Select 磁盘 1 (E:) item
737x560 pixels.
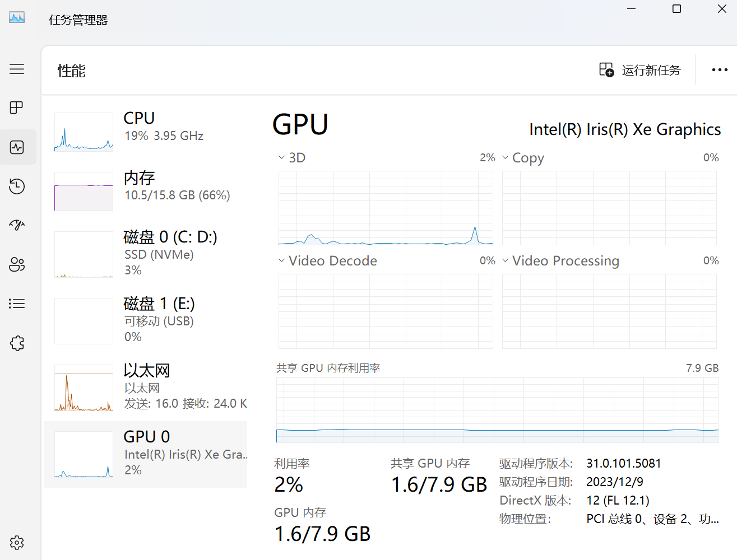tap(146, 320)
